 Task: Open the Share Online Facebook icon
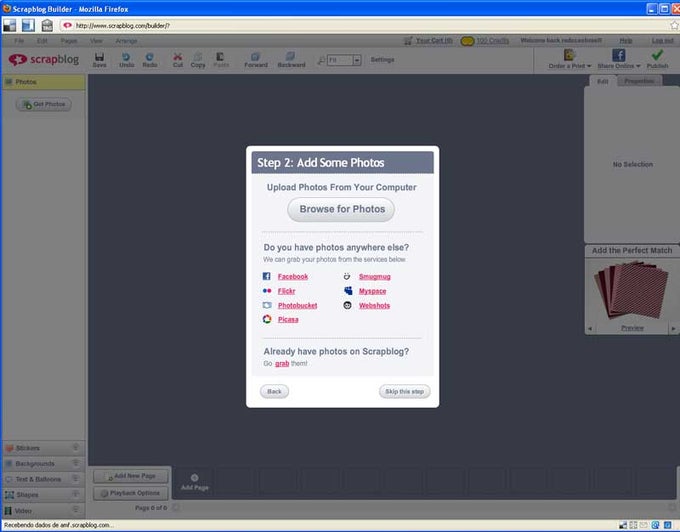[618, 55]
